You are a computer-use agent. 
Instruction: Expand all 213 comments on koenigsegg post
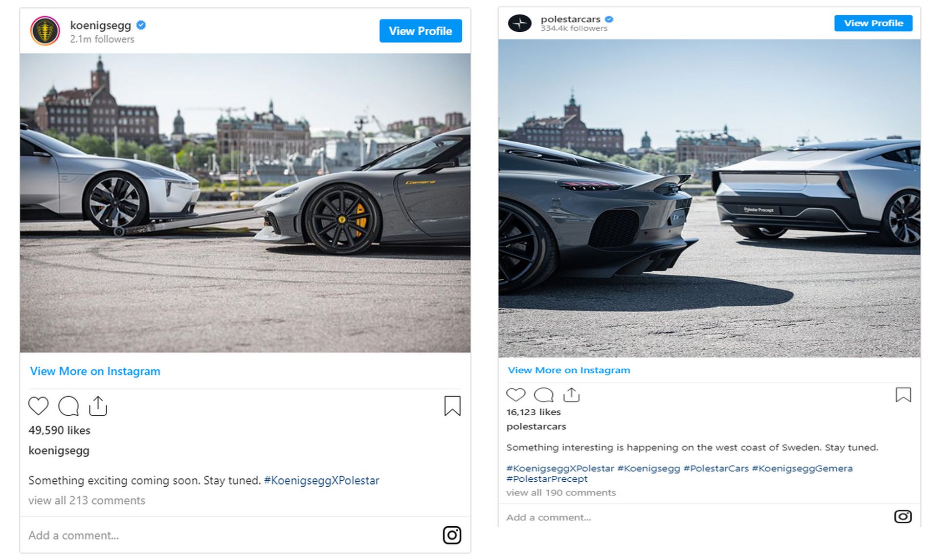tap(87, 500)
